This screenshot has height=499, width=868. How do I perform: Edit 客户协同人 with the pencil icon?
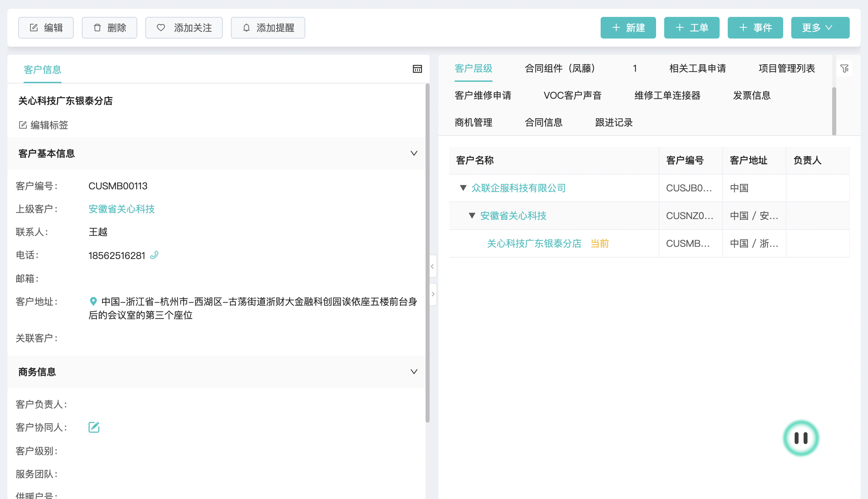click(94, 427)
